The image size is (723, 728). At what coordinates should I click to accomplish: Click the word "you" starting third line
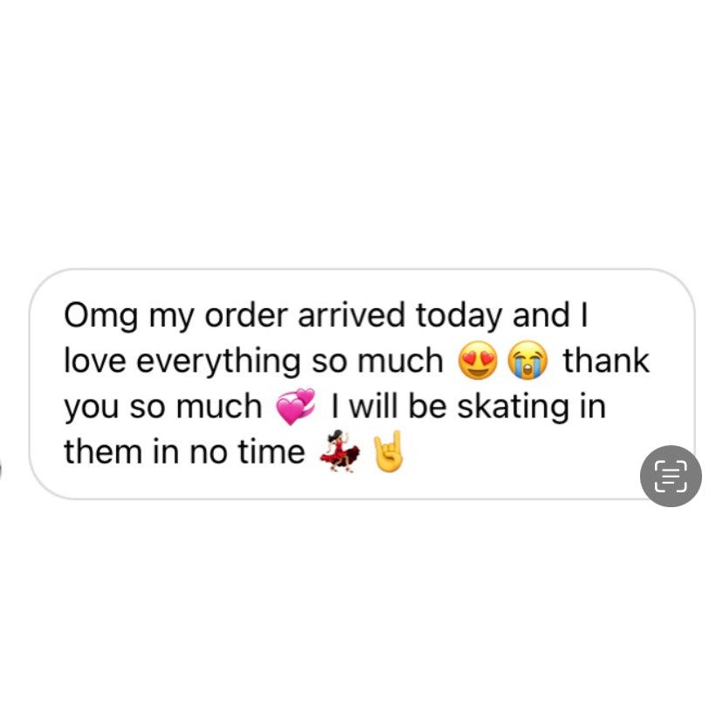(91, 409)
